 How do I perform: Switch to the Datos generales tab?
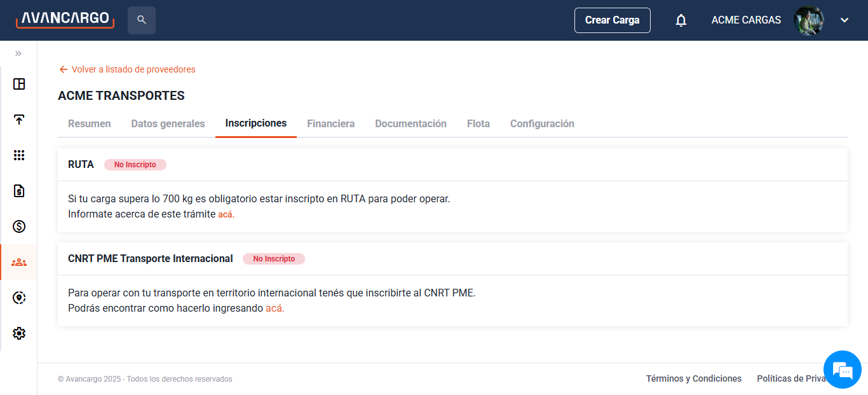pos(168,124)
